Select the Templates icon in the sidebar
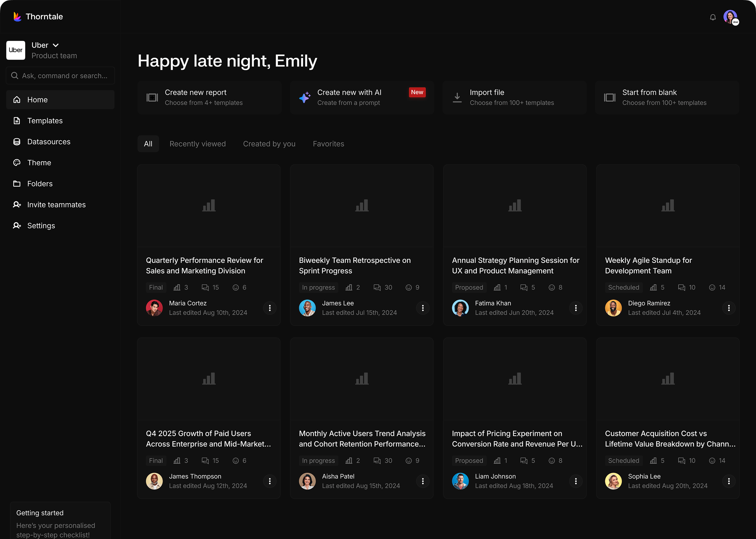This screenshot has height=539, width=756. [17, 121]
